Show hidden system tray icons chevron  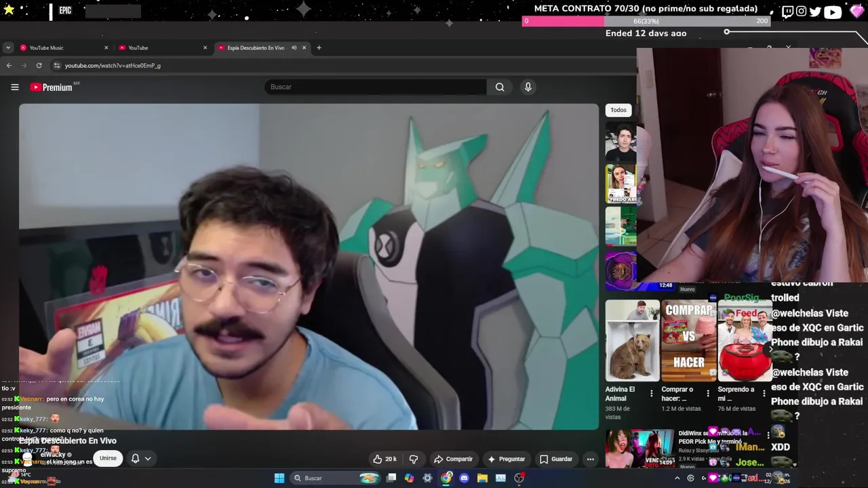[x=677, y=478]
